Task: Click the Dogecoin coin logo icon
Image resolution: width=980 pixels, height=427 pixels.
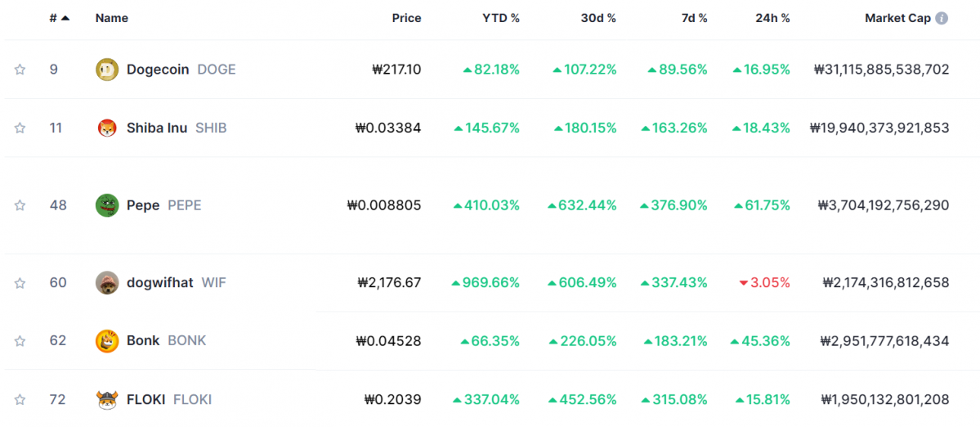Action: (107, 70)
